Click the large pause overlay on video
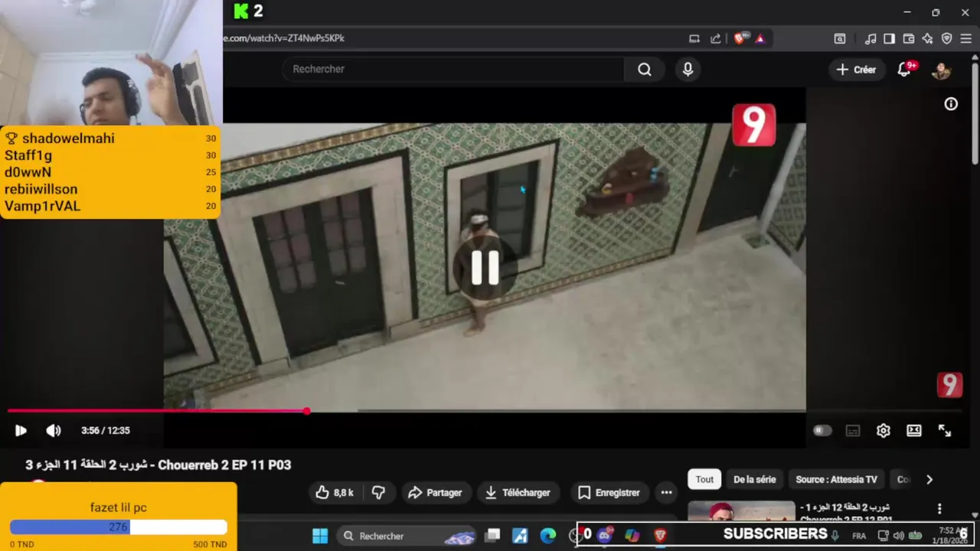The width and height of the screenshot is (980, 551). pos(485,268)
